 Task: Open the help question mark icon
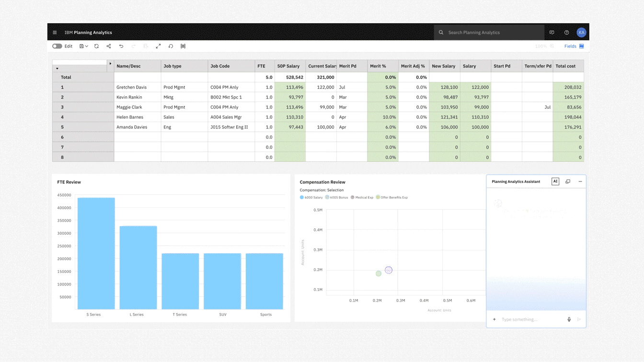pos(566,33)
